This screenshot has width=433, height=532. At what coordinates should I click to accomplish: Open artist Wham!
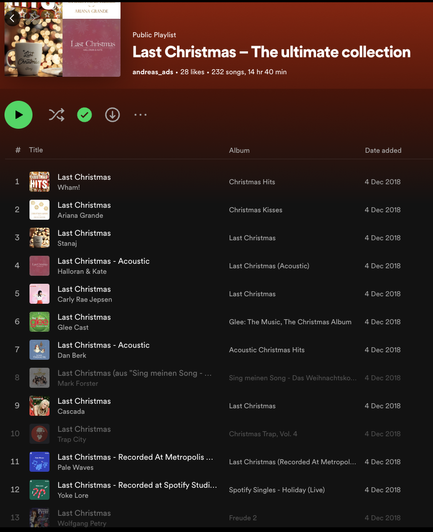[x=69, y=187]
